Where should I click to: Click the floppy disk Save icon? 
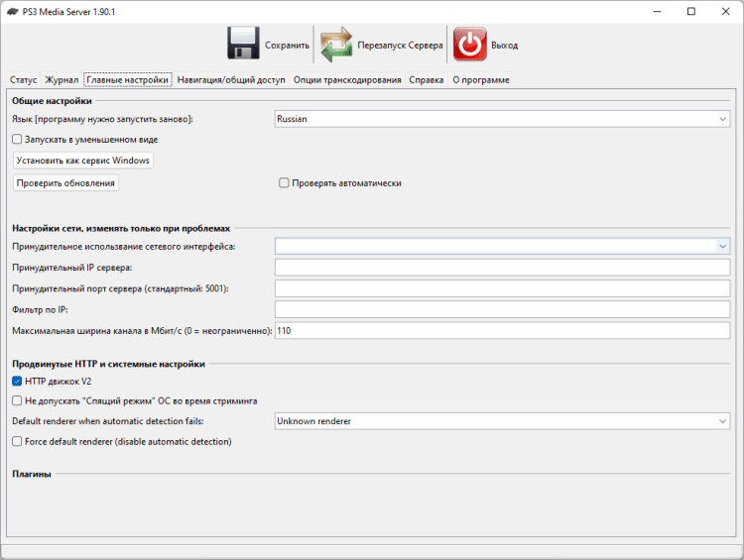click(243, 44)
